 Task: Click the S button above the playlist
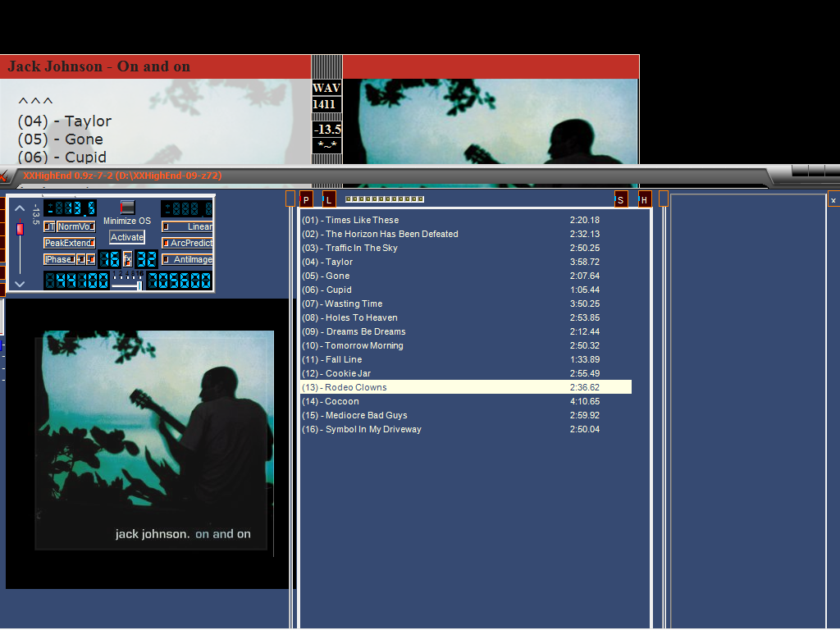(621, 200)
